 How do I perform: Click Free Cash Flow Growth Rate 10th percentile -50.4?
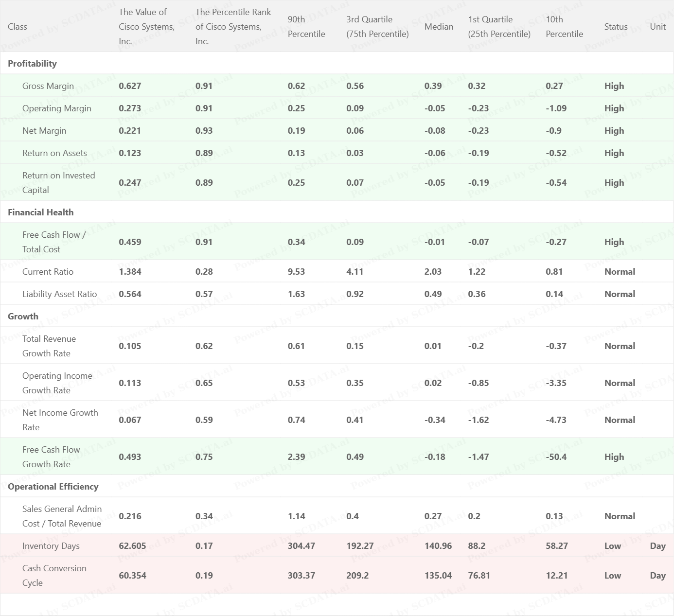point(556,457)
